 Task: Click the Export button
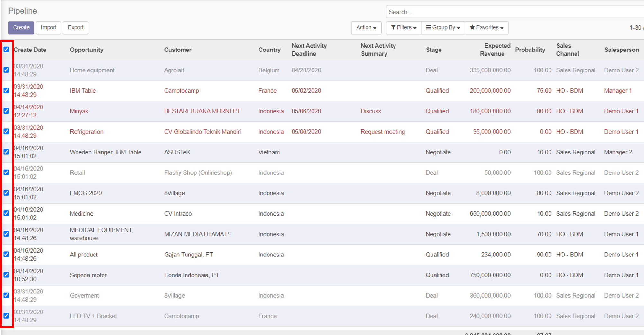(76, 28)
